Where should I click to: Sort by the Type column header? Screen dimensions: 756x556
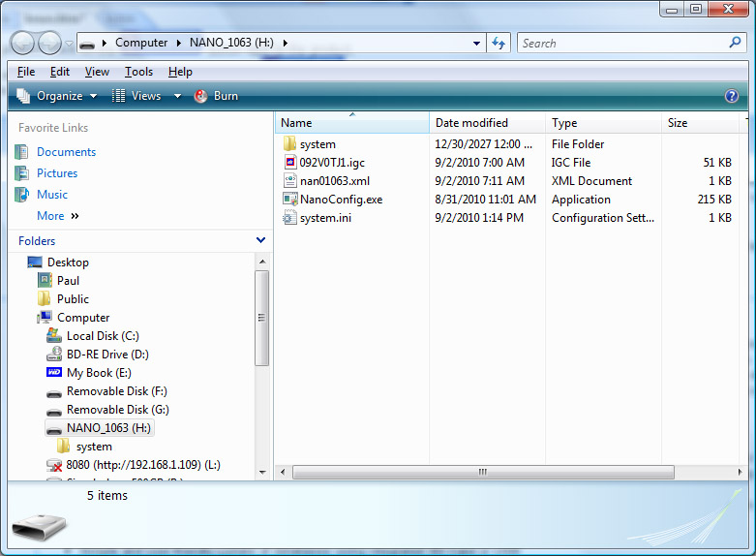(x=604, y=123)
